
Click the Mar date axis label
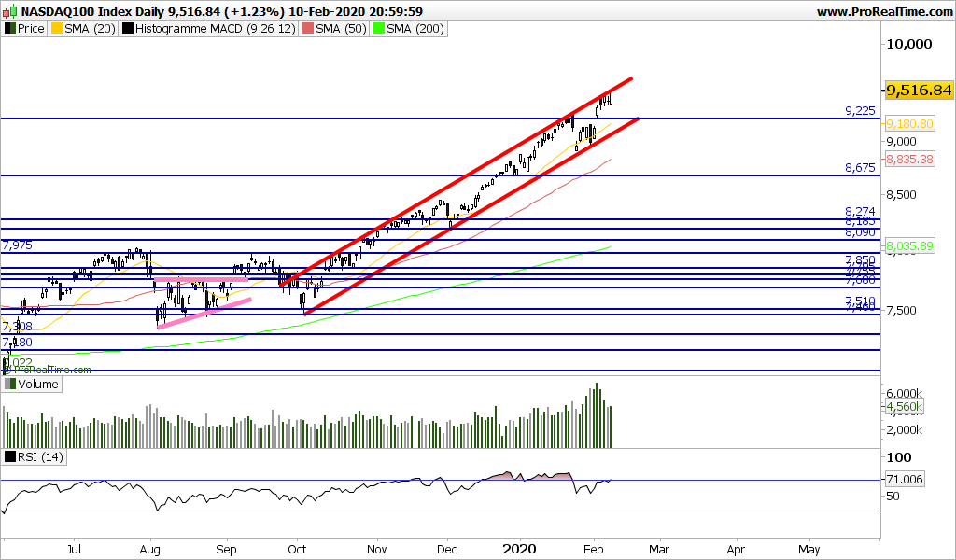point(659,549)
